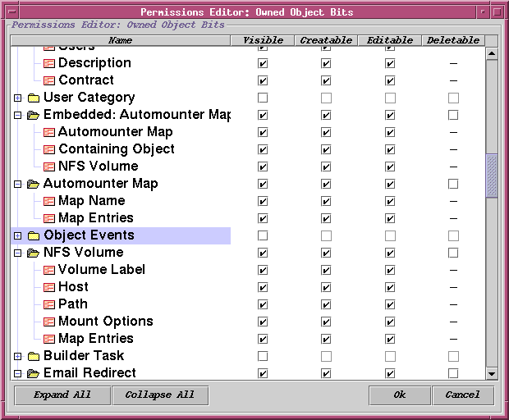Enable Visible checkbox for User Category

263,98
